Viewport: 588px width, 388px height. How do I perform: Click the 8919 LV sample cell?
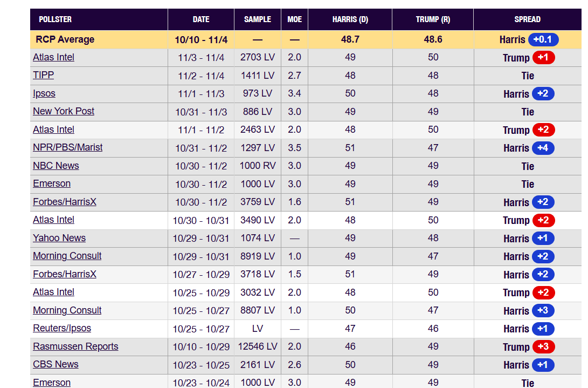pyautogui.click(x=258, y=256)
